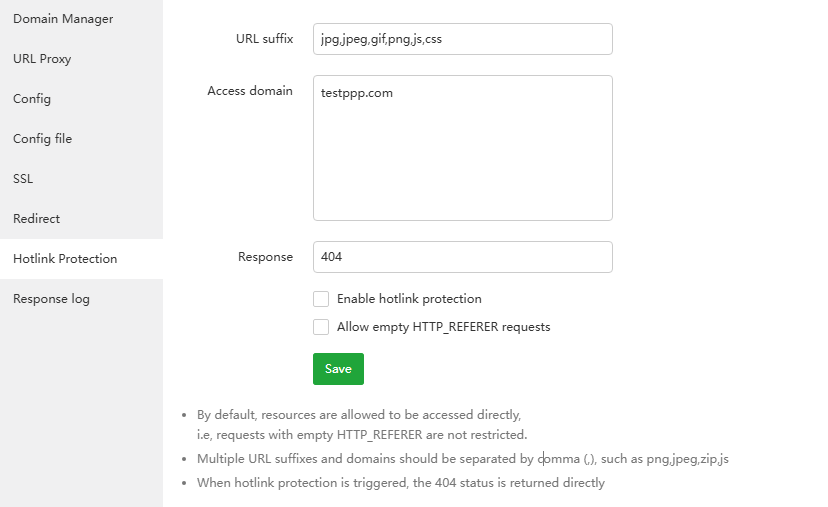Screen dimensions: 828x507
Task: Click the Response field label
Action: coord(265,257)
